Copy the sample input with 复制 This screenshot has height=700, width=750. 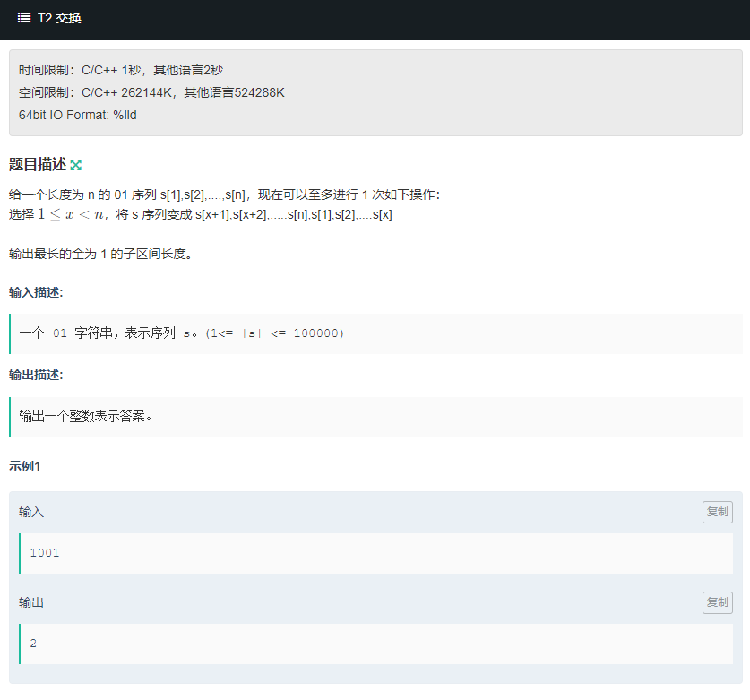click(x=717, y=512)
